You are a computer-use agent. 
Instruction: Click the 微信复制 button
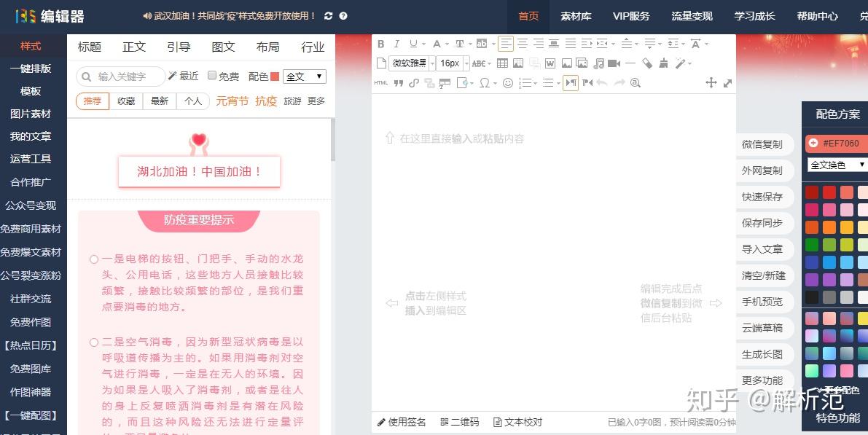[762, 144]
